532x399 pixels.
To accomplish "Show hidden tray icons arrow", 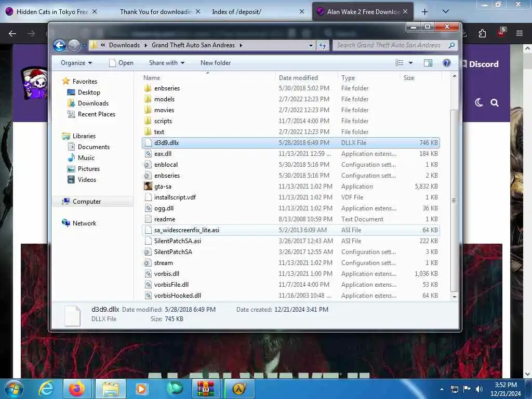I will click(x=442, y=389).
